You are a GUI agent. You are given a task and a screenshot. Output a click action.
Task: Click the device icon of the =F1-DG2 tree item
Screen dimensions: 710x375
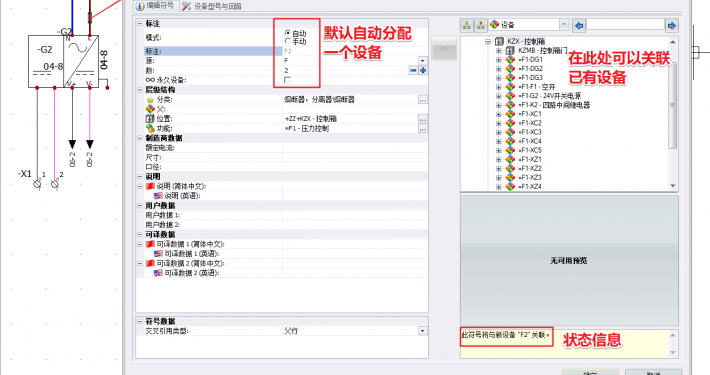pos(510,68)
